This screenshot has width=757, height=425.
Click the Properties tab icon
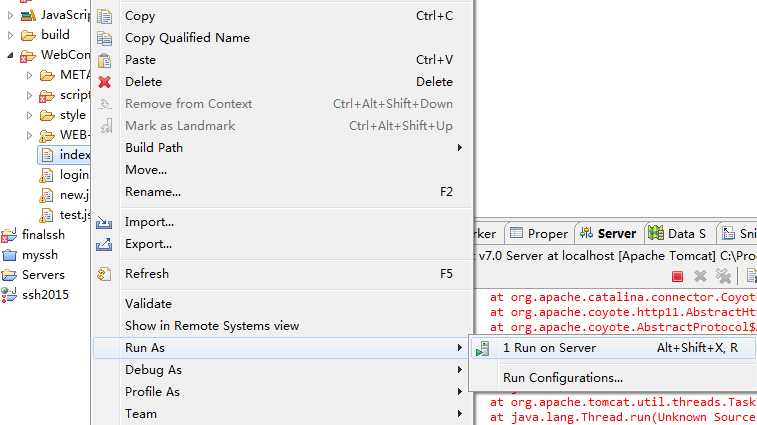(x=516, y=233)
